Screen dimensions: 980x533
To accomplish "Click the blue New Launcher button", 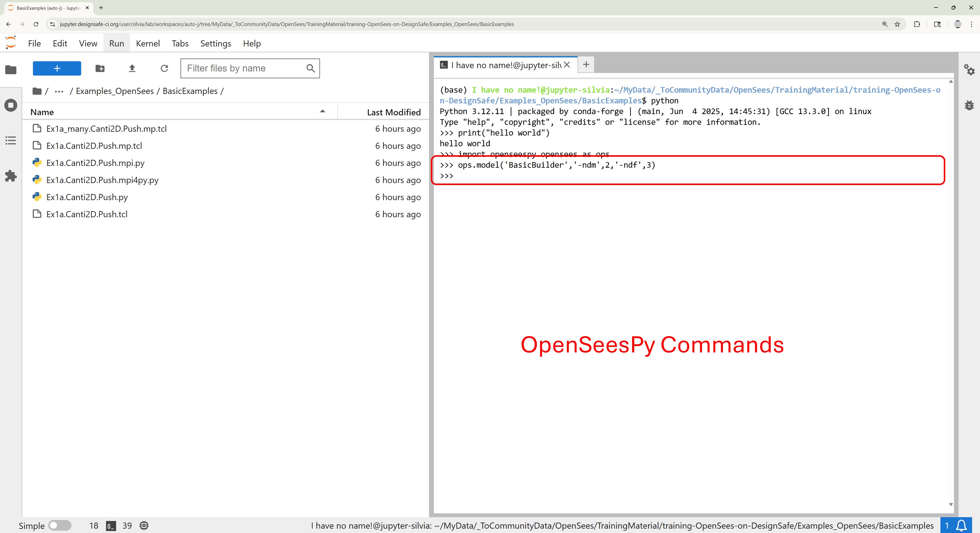I will [x=57, y=68].
